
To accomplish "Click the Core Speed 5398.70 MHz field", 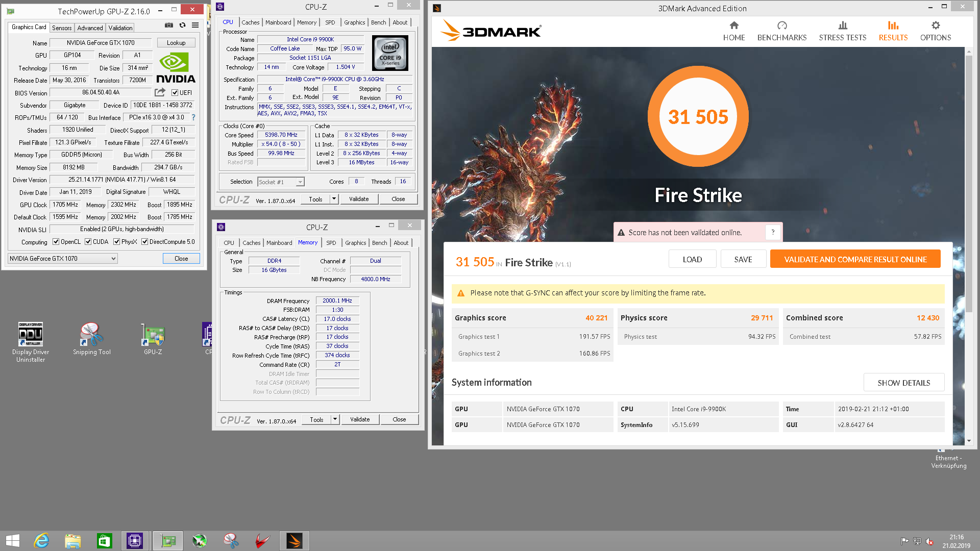I will click(281, 135).
